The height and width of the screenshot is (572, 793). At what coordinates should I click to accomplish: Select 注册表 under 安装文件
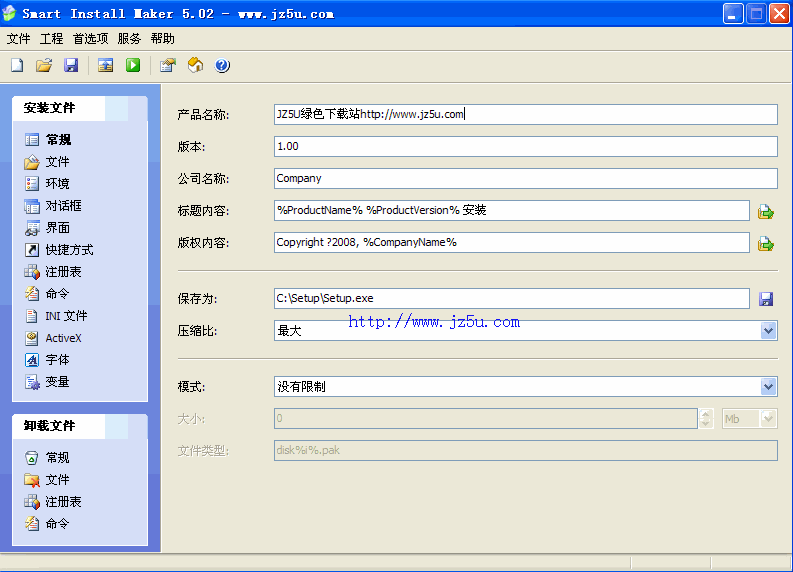pos(53,272)
